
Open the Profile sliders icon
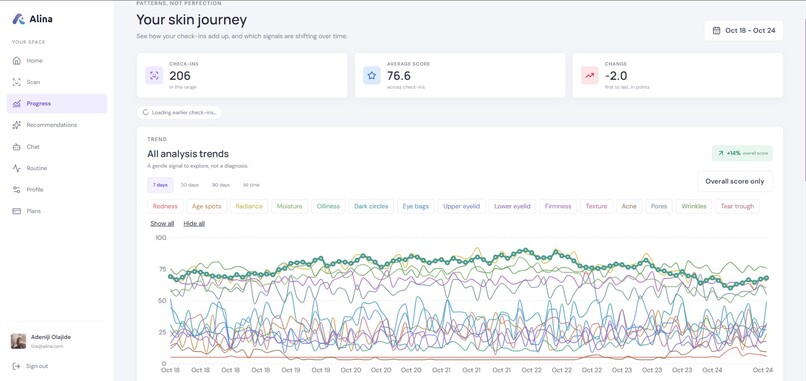[16, 190]
